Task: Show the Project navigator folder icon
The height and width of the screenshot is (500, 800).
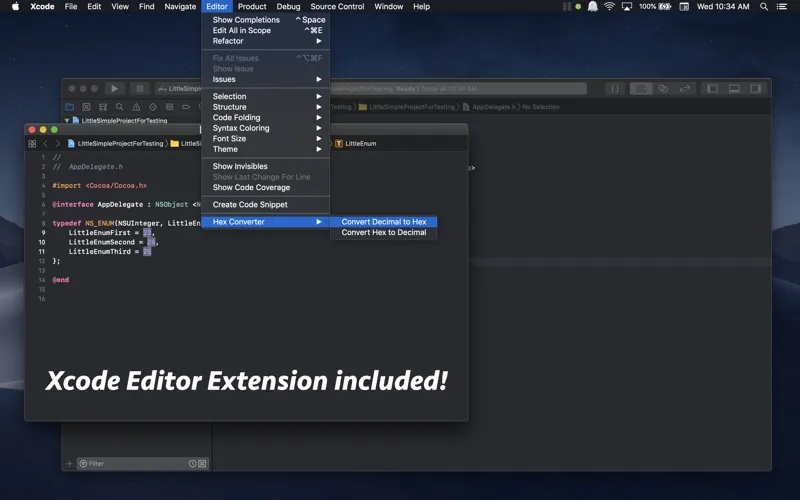Action: [x=70, y=107]
